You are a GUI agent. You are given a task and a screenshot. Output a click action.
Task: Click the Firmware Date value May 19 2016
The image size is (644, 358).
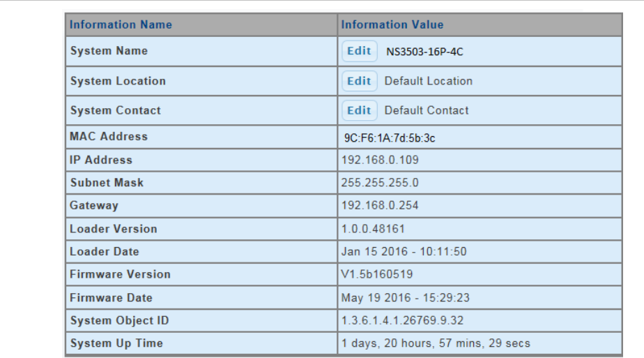pos(405,298)
